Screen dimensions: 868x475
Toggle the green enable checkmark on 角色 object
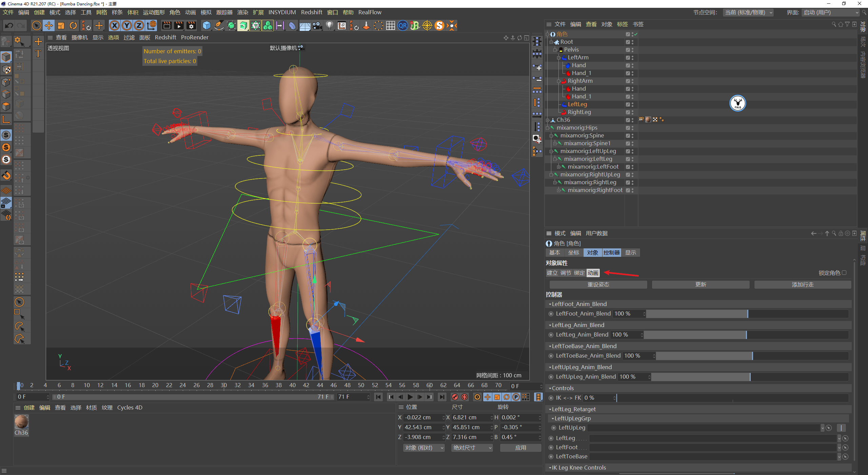pos(636,34)
